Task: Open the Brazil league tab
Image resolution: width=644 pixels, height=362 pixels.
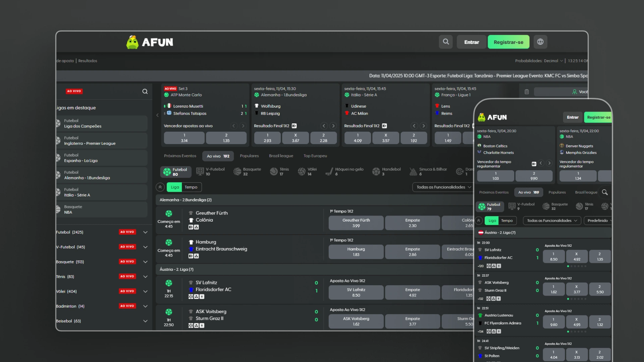Action: 281,156
